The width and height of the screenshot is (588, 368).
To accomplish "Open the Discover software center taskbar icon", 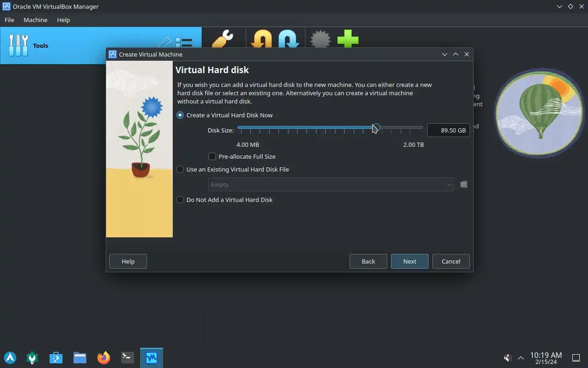I will (56, 357).
